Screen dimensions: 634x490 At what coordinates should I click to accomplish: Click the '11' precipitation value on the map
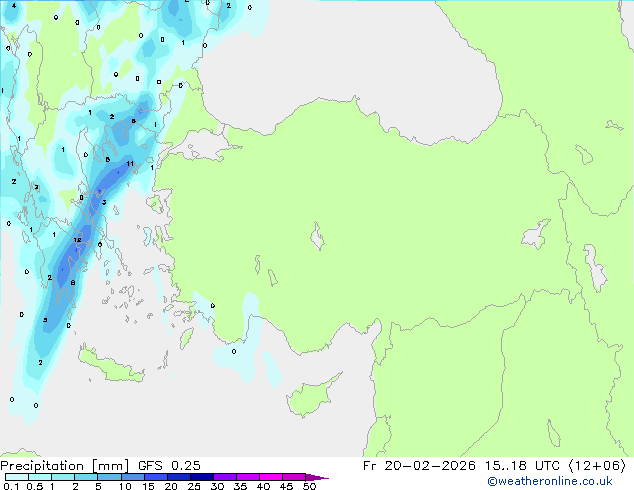point(130,164)
